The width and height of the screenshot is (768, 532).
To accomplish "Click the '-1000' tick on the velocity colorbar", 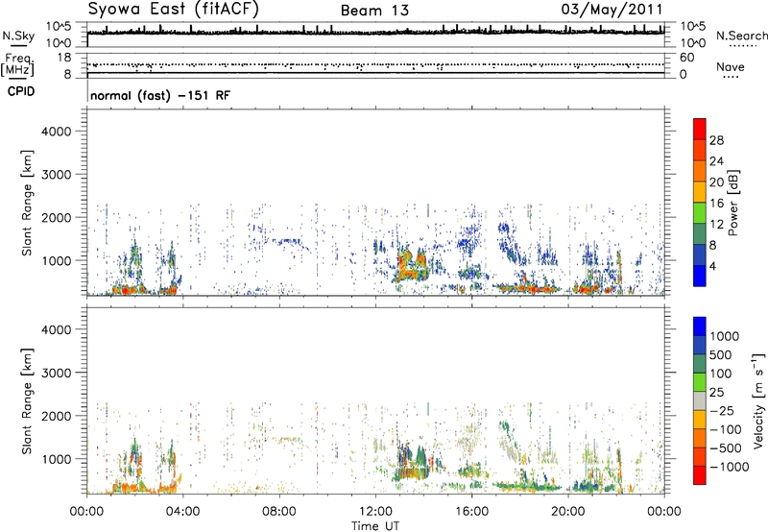I will [730, 467].
